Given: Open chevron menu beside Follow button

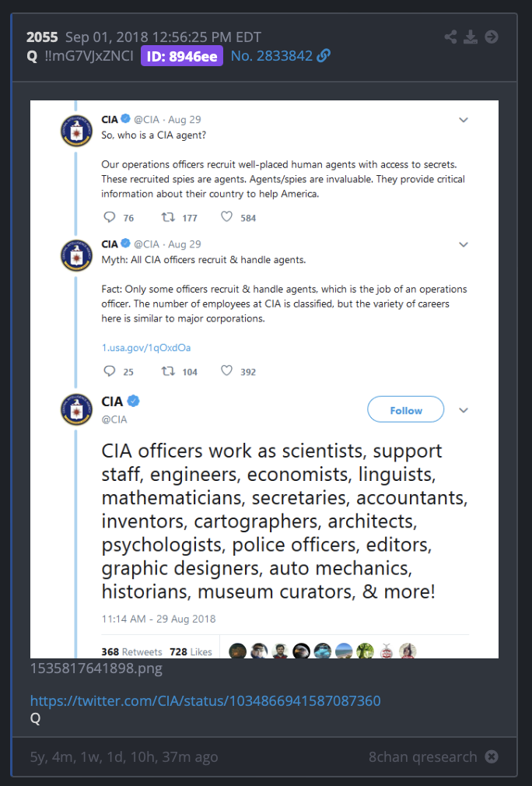Looking at the screenshot, I should (464, 410).
